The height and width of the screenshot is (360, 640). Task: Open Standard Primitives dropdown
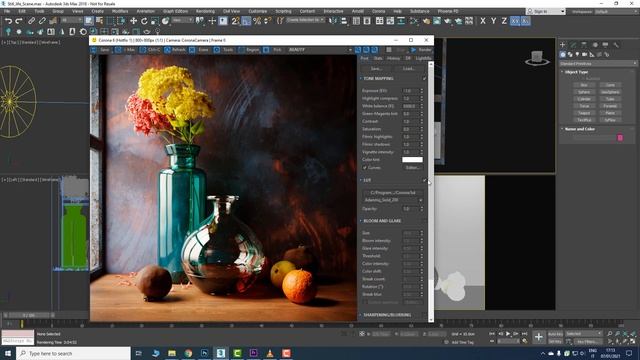(598, 64)
